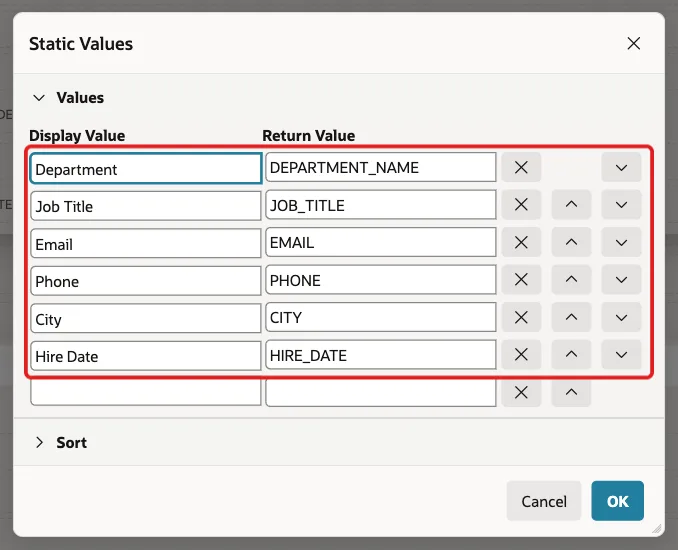The image size is (678, 550).
Task: Move the empty last row up
Action: click(x=571, y=392)
